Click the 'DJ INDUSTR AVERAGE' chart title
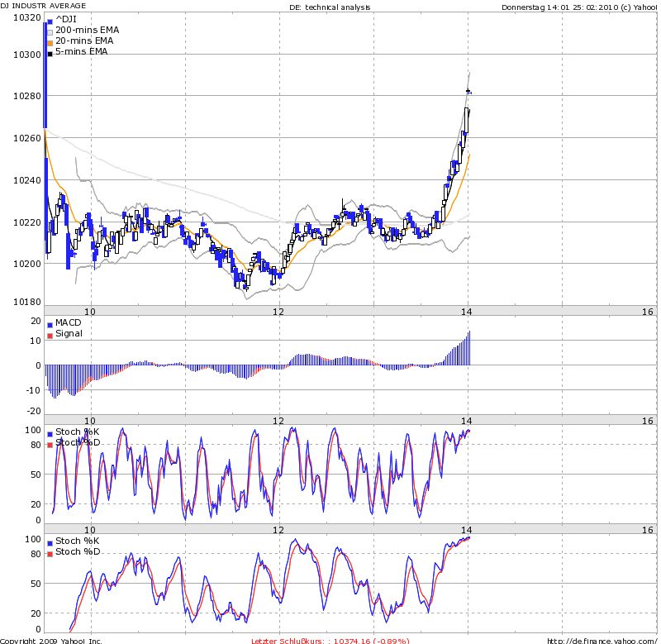This screenshot has height=644, width=661. [x=43, y=6]
